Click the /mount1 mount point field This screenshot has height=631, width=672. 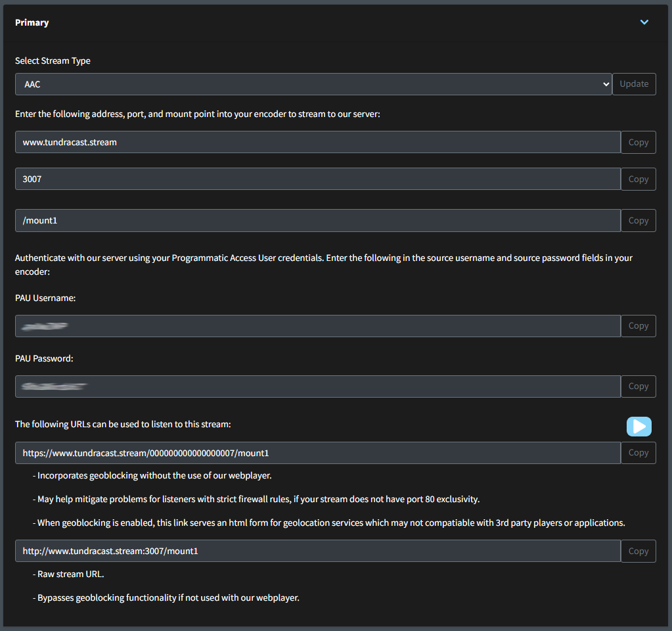click(x=317, y=220)
